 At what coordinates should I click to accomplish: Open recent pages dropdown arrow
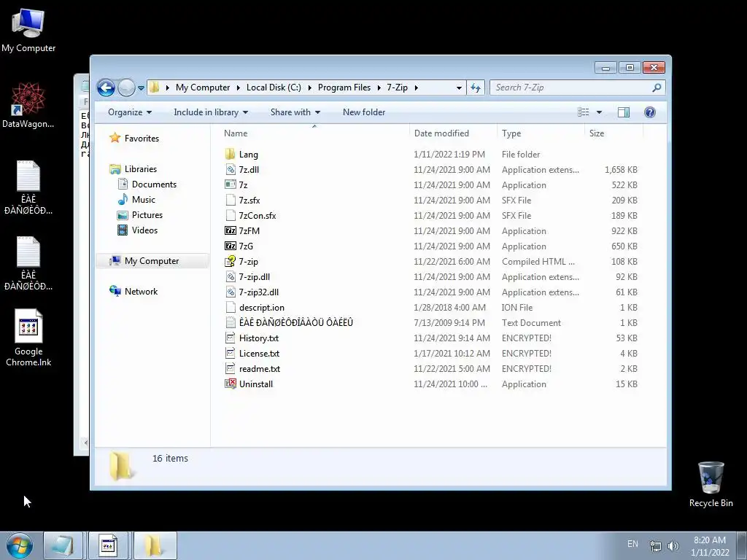point(141,87)
